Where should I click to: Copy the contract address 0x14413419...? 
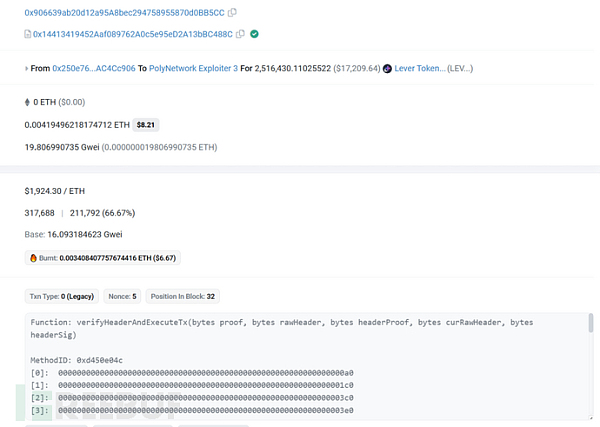241,34
